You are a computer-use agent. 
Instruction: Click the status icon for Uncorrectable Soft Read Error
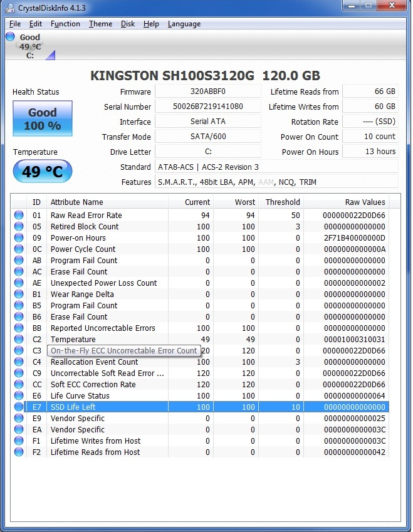coord(19,373)
